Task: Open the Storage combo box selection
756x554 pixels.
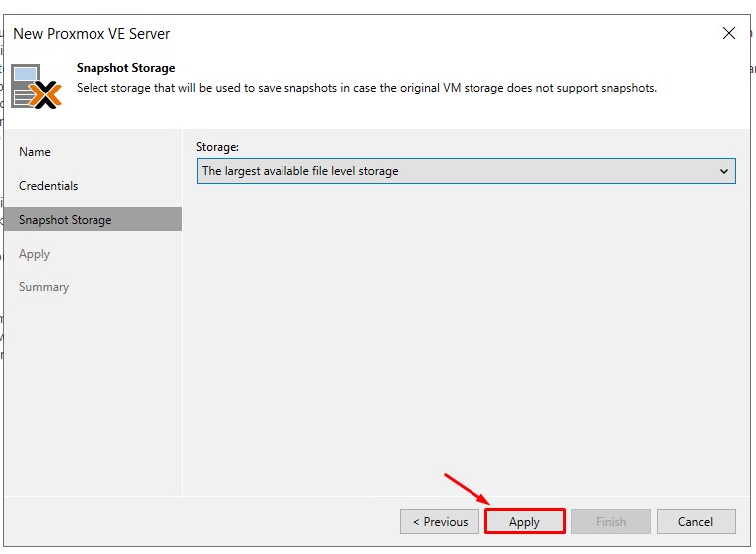Action: point(458,171)
